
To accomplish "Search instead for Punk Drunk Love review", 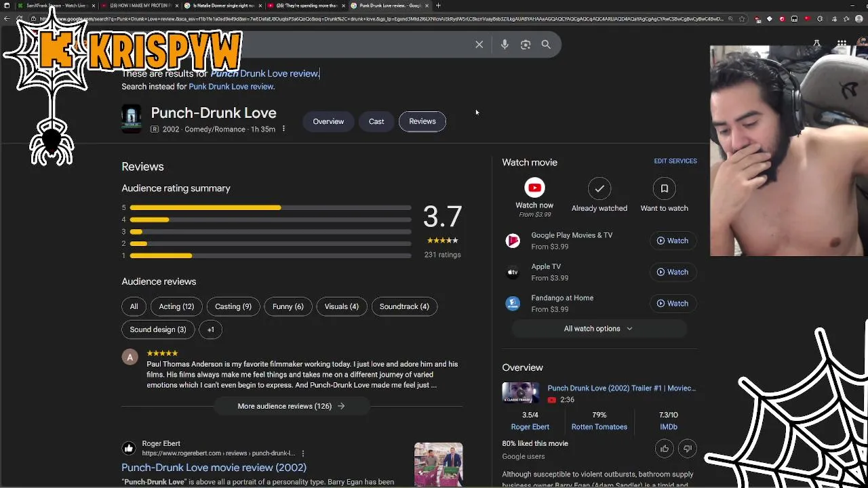I will [231, 87].
